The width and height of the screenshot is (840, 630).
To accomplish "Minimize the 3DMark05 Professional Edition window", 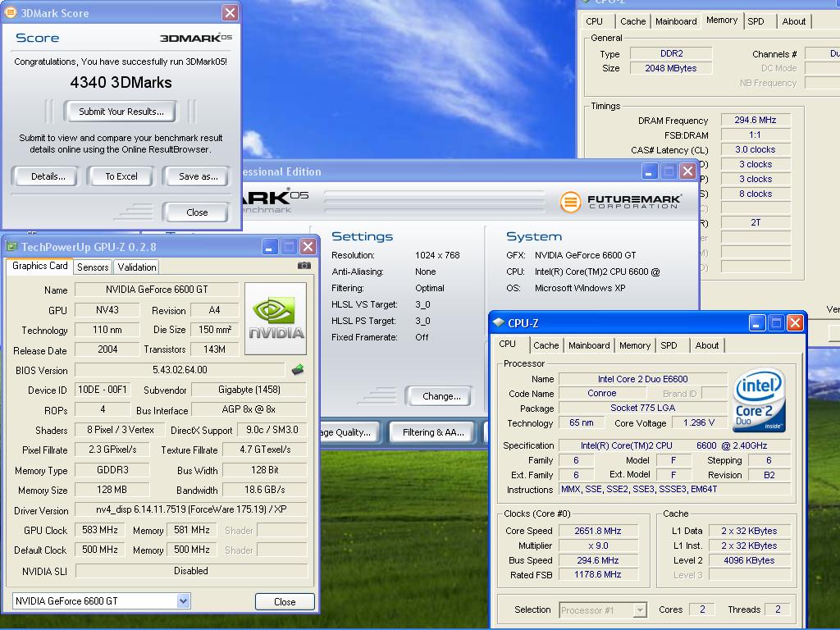I will (650, 171).
